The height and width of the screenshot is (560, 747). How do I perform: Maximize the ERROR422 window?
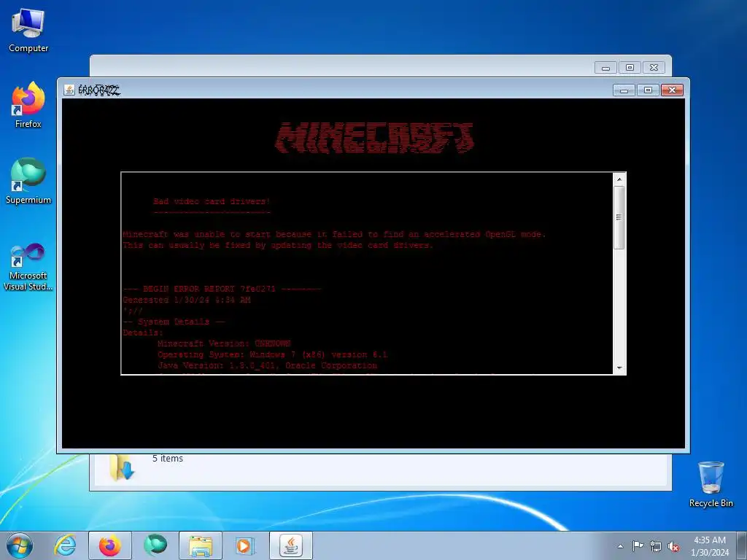648,90
